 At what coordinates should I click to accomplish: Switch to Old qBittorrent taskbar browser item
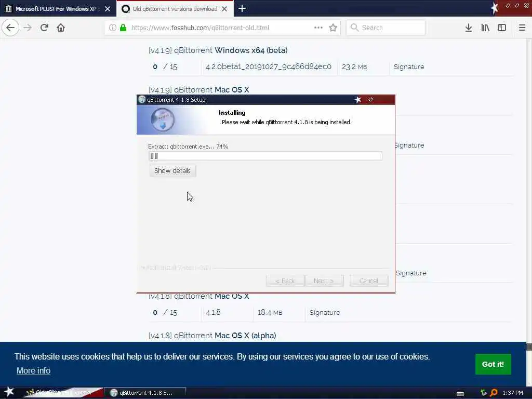pyautogui.click(x=63, y=393)
